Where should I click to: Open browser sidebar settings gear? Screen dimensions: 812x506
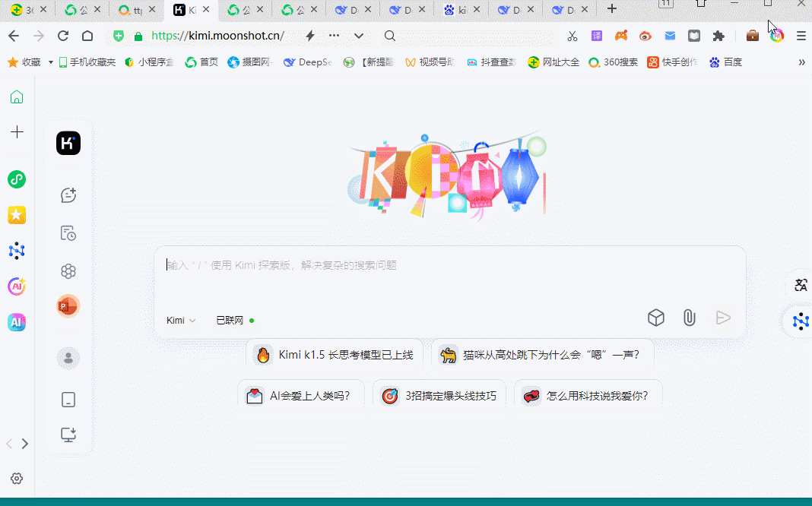point(17,479)
